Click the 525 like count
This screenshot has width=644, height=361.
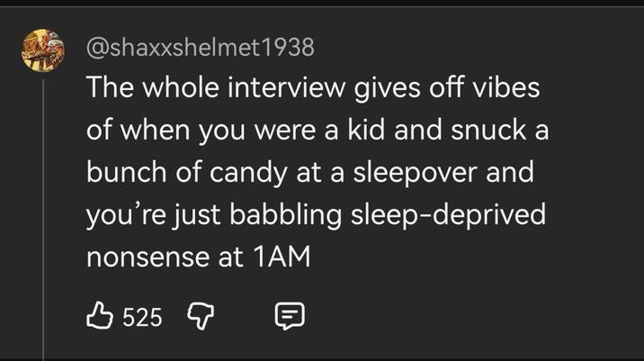(x=142, y=316)
